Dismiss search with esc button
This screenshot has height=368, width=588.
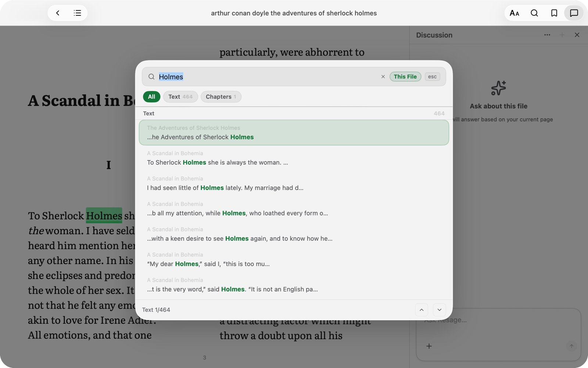coord(432,77)
